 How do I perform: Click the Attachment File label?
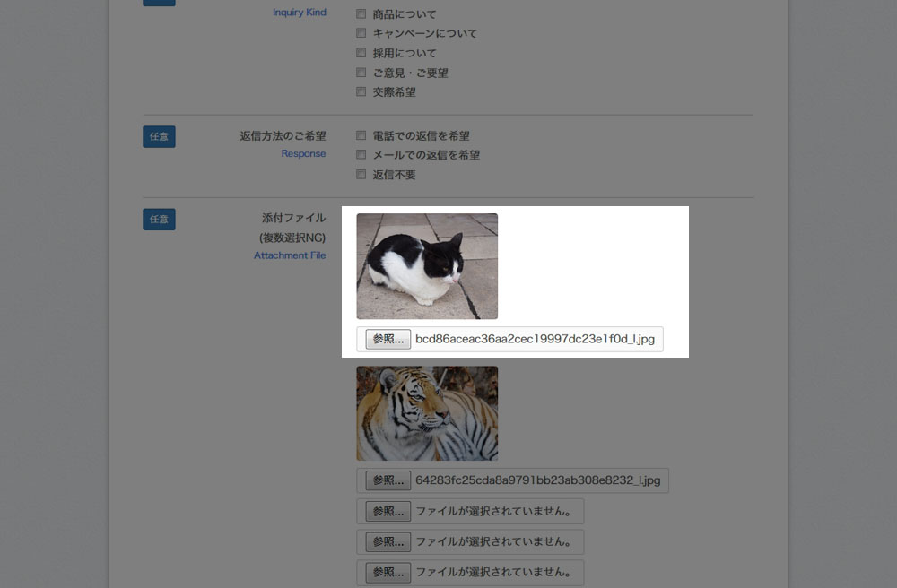tap(290, 255)
